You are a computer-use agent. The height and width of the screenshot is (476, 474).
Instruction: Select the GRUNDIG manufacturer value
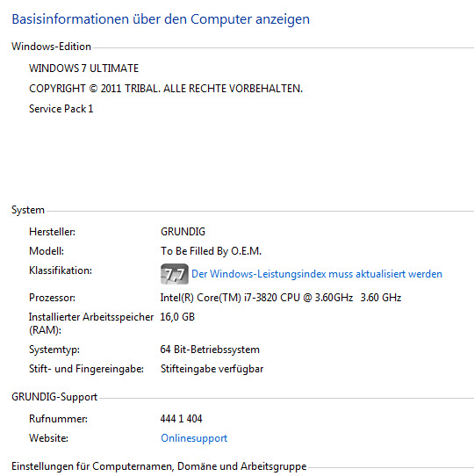click(183, 232)
